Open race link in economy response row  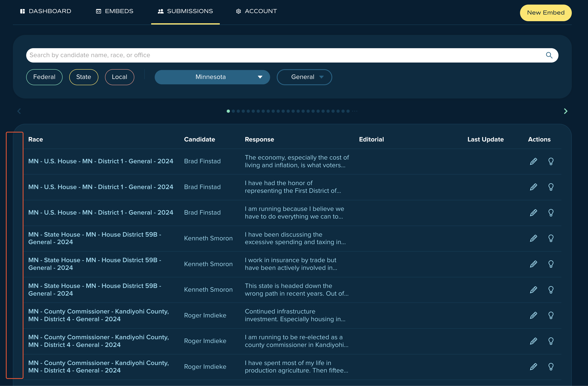click(101, 161)
